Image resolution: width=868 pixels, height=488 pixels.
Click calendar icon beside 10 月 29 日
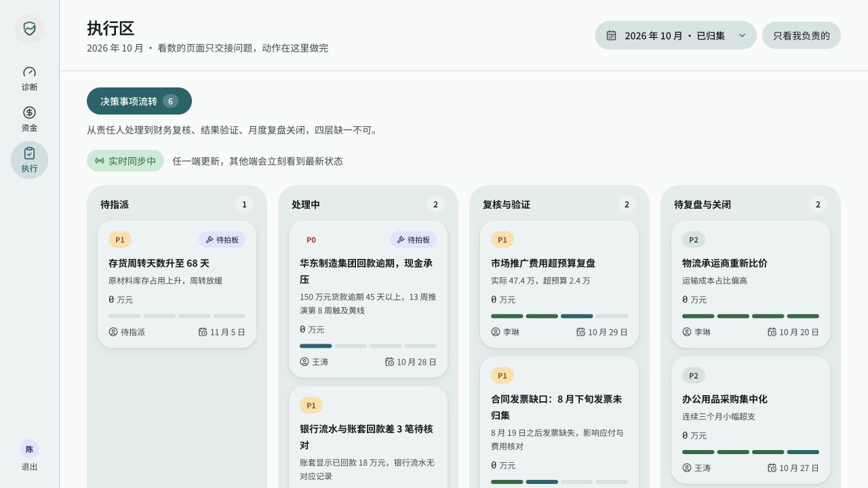pyautogui.click(x=580, y=332)
